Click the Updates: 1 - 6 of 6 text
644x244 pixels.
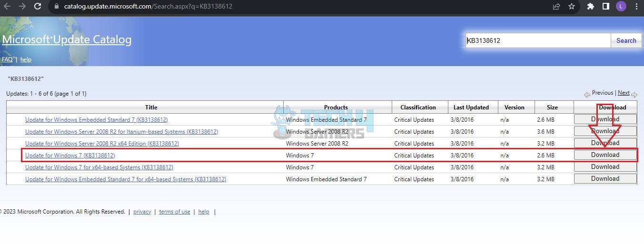[x=46, y=94]
